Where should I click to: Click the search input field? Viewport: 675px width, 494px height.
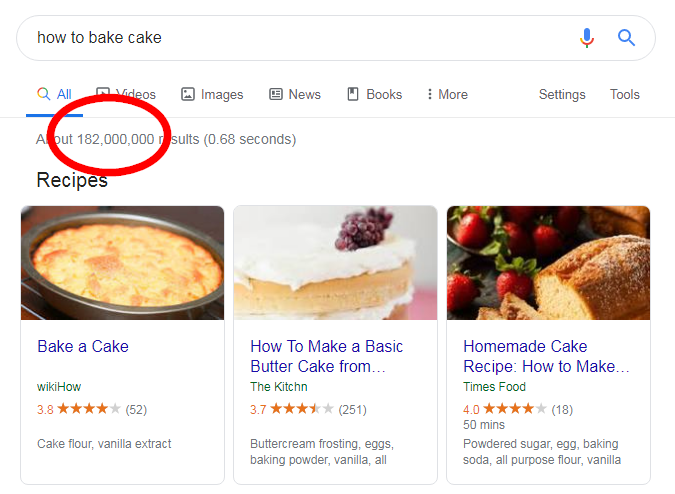point(300,38)
